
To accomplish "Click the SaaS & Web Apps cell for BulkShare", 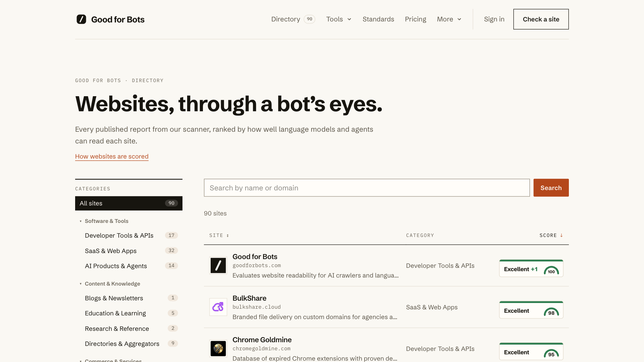I will coord(432,307).
